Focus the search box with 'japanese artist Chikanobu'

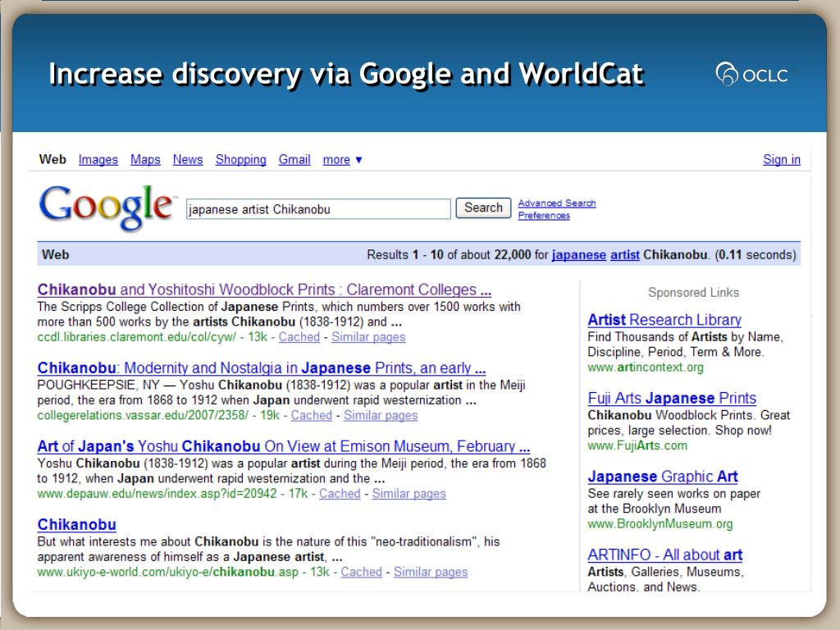pos(318,209)
